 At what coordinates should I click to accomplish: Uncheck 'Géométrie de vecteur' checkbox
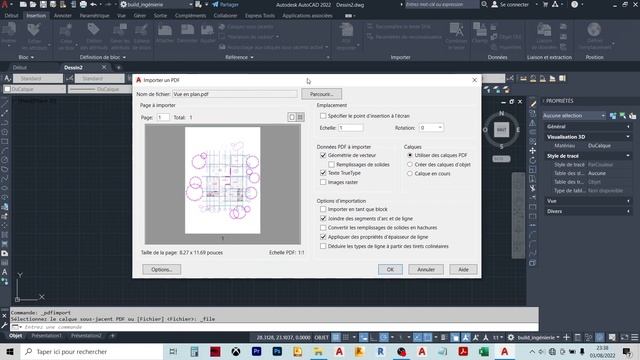click(323, 155)
